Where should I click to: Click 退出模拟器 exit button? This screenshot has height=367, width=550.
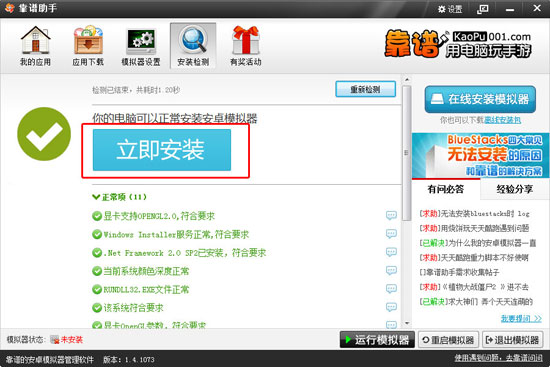(x=513, y=340)
